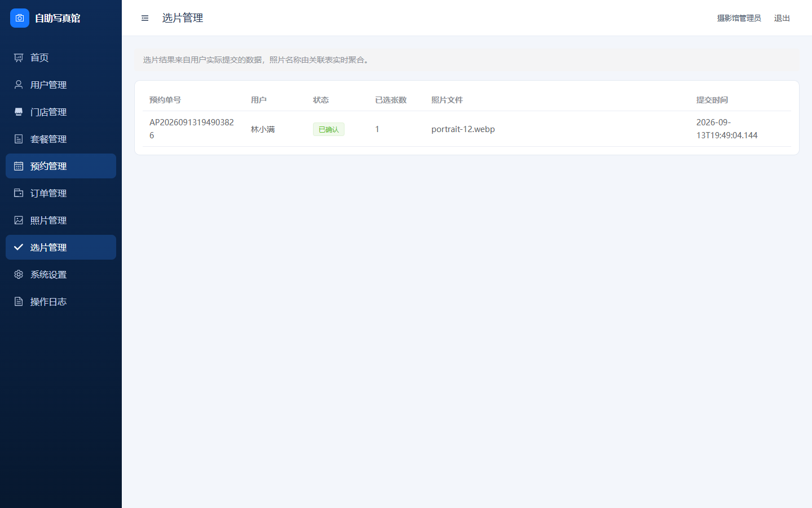Go to 照片管理 in sidebar
The height and width of the screenshot is (508, 812).
pos(61,220)
